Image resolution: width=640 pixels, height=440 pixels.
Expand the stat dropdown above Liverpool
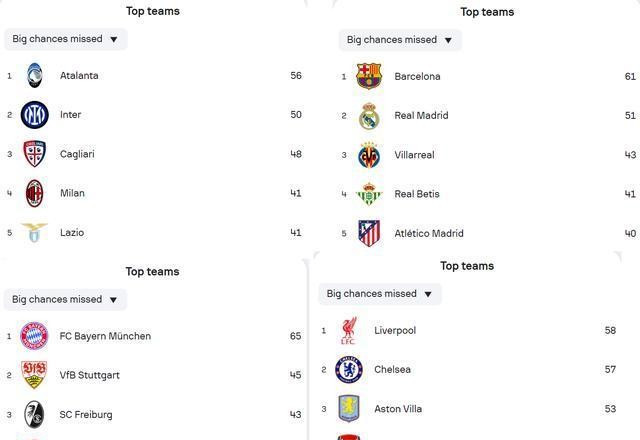pos(380,294)
